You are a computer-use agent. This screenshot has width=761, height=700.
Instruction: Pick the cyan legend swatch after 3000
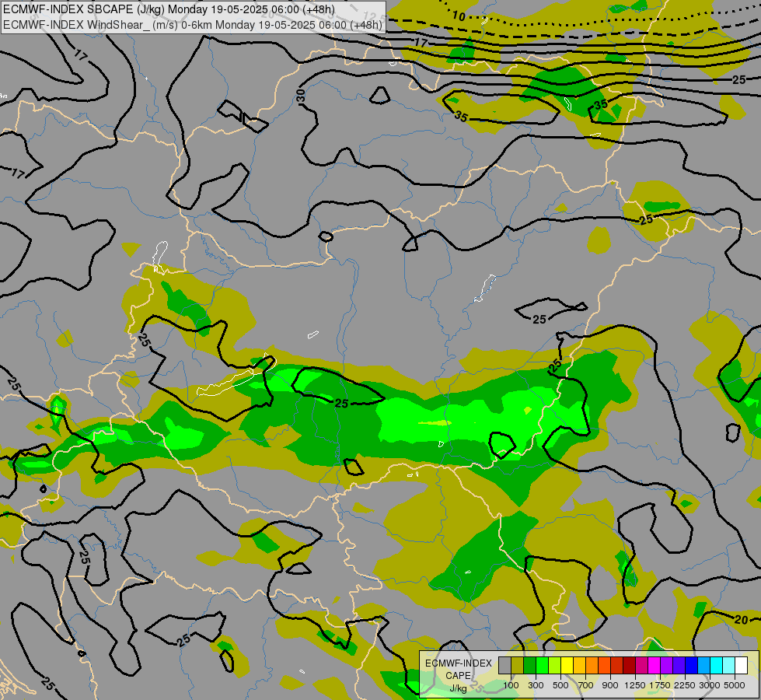[x=717, y=666]
